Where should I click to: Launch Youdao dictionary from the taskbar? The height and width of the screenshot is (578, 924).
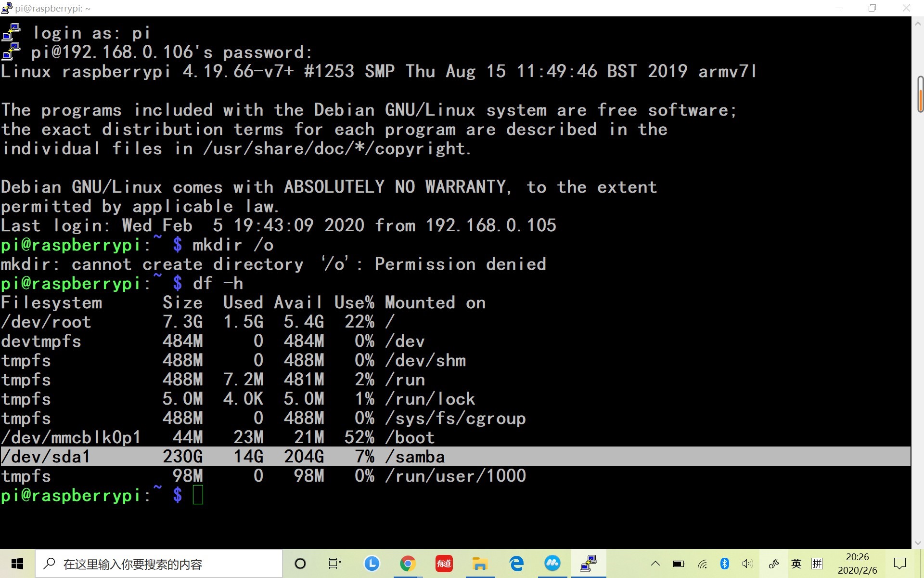pyautogui.click(x=444, y=564)
